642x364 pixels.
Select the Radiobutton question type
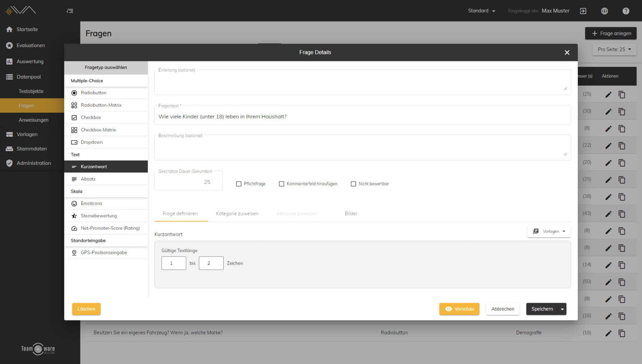106,93
